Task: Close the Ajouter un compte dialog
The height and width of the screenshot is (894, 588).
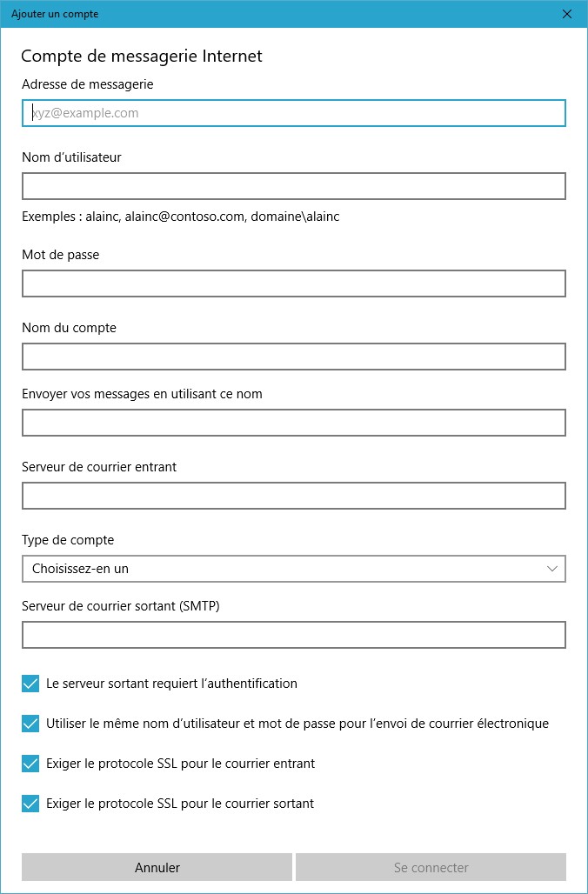Action: coord(567,14)
